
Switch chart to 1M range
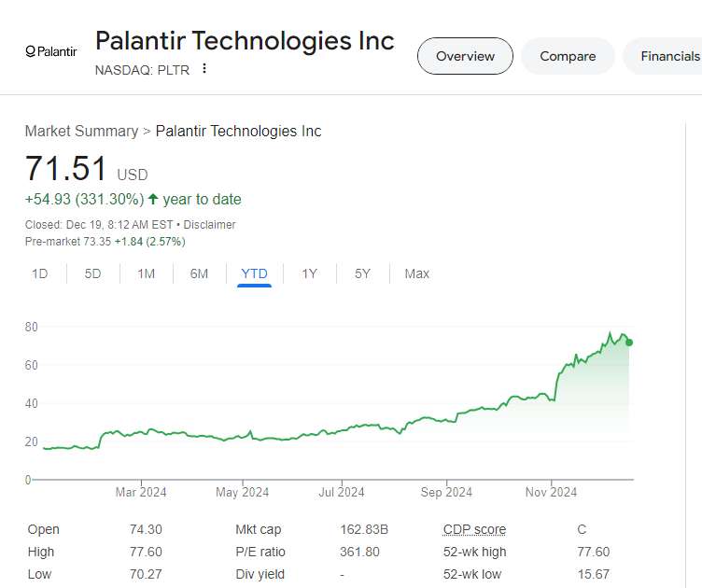pyautogui.click(x=146, y=273)
